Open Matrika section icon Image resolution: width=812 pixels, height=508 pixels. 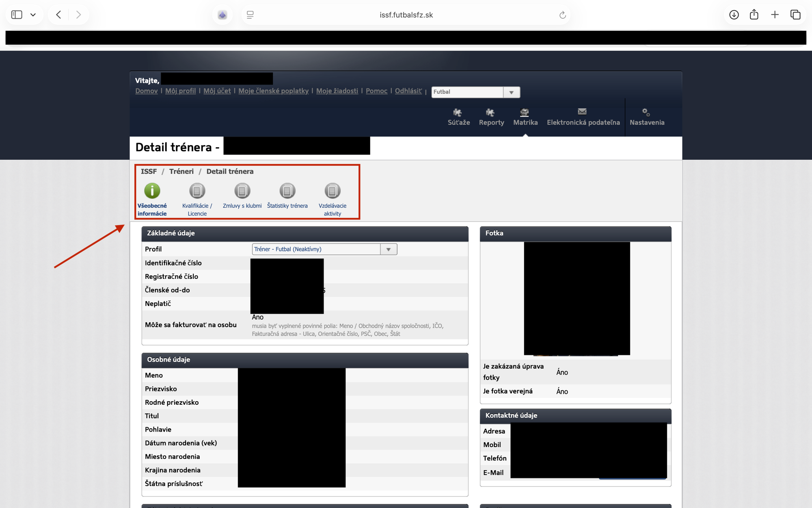[525, 113]
